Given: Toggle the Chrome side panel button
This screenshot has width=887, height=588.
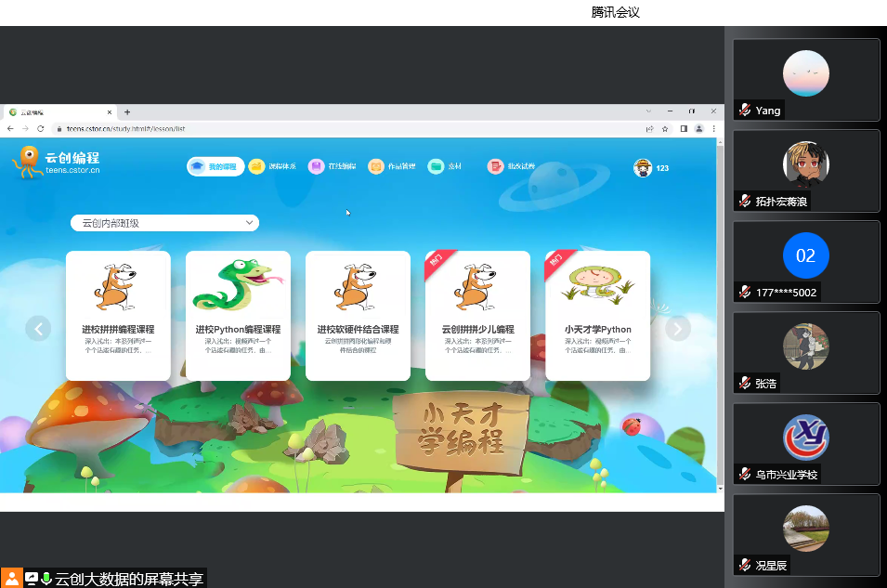Looking at the screenshot, I should (x=684, y=129).
